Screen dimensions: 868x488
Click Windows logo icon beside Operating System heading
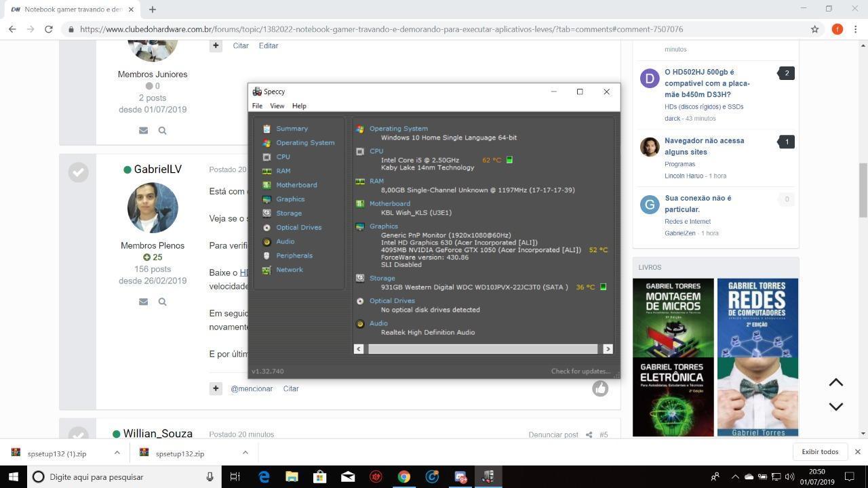pyautogui.click(x=360, y=129)
